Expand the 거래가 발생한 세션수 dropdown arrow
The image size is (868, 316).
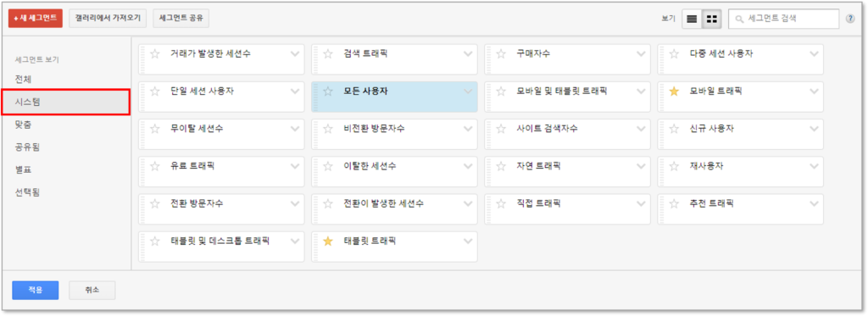coord(295,53)
